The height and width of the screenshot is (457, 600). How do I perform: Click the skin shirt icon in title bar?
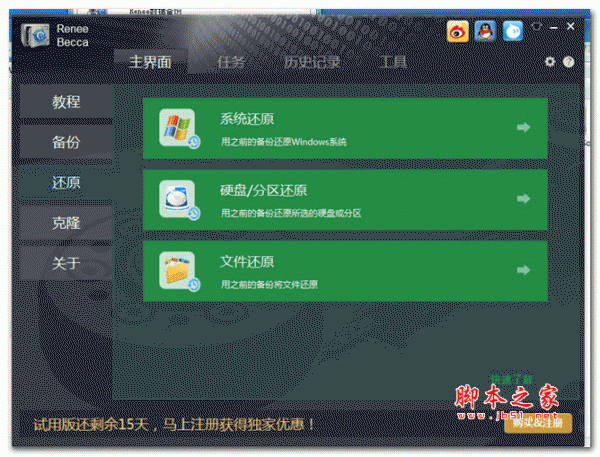[537, 27]
